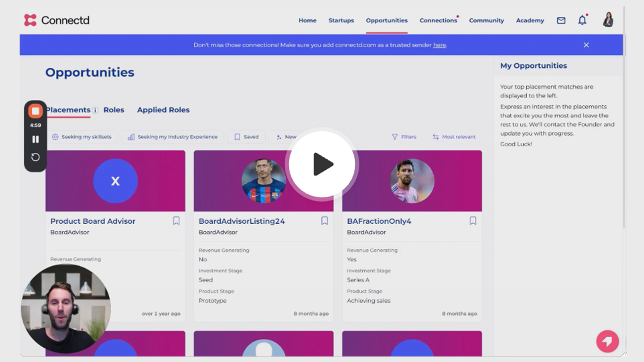Open the Product Board Advisor listing
This screenshot has height=362, width=644.
93,221
